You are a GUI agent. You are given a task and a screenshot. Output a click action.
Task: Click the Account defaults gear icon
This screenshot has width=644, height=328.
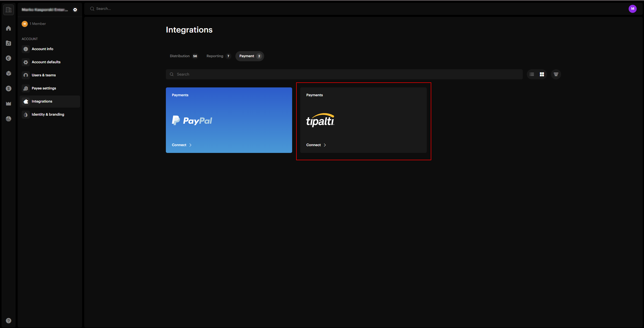[x=26, y=62]
